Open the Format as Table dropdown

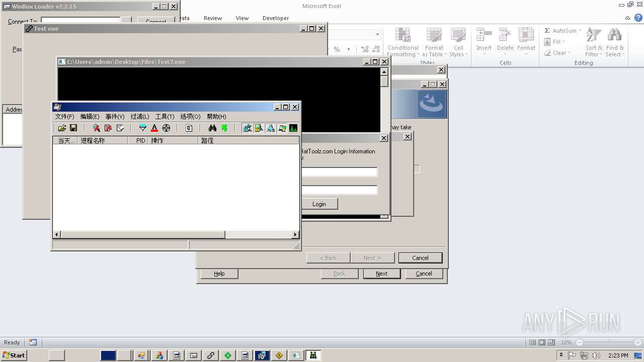point(434,43)
